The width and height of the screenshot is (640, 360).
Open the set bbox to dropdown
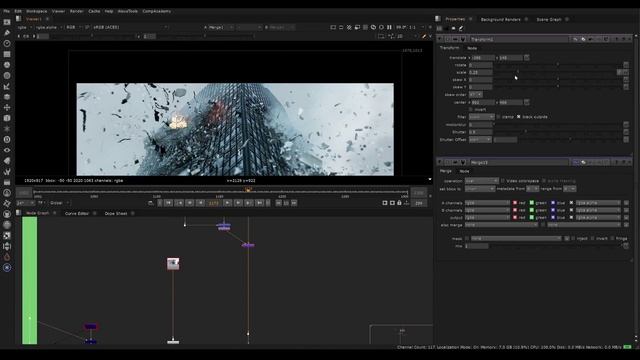pos(480,189)
